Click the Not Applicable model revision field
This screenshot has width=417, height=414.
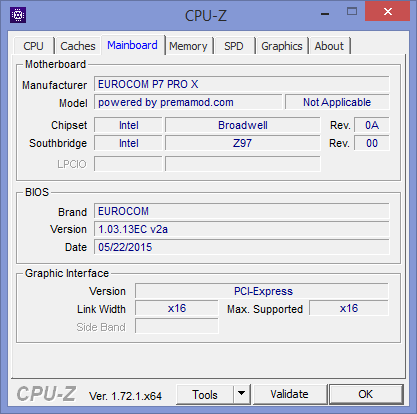point(337,102)
